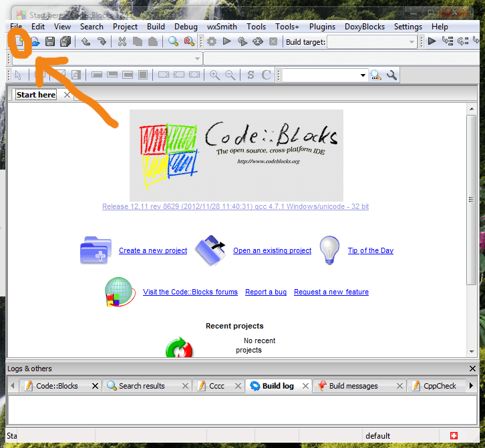
Task: Open thread search options wrench icon
Action: click(x=391, y=75)
